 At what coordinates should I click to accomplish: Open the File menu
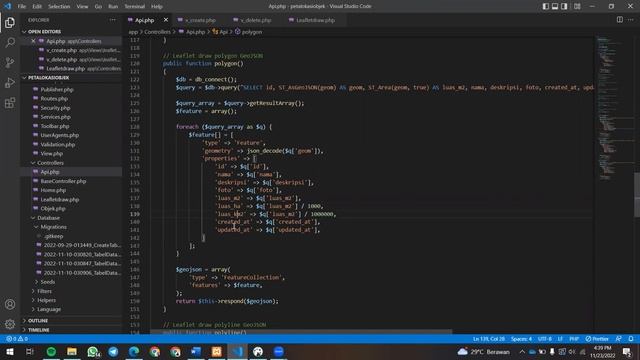(22, 7)
